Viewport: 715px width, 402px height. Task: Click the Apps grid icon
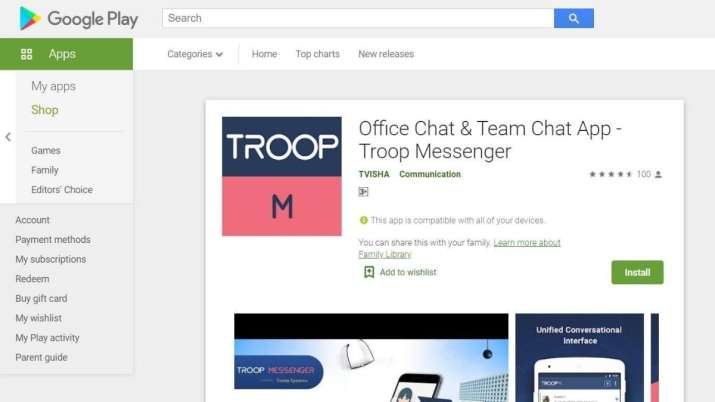26,54
